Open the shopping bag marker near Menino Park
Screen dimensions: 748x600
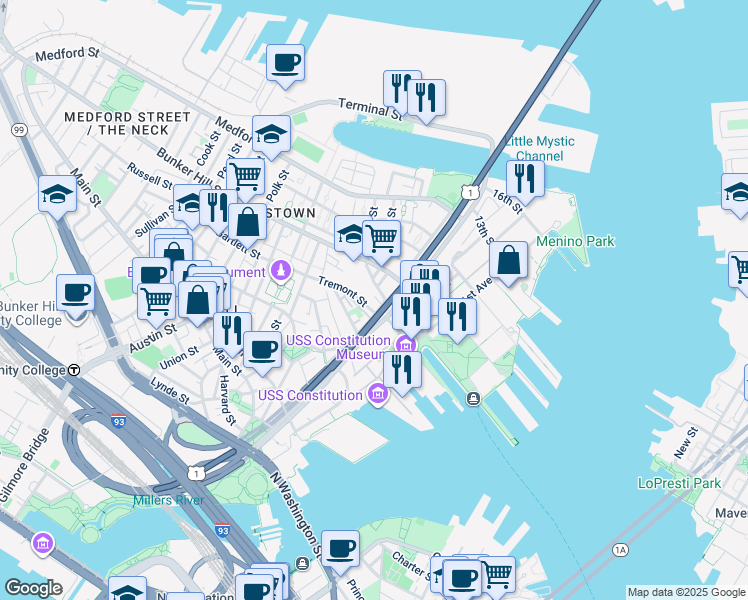click(x=509, y=260)
